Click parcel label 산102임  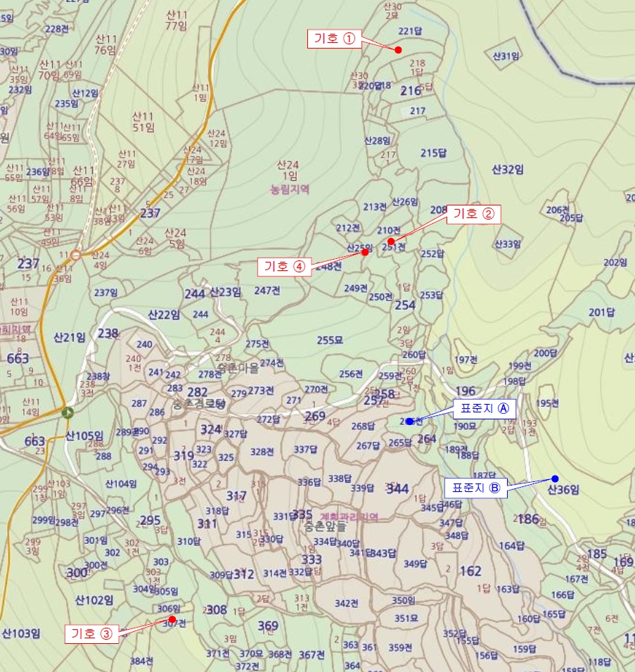click(94, 600)
